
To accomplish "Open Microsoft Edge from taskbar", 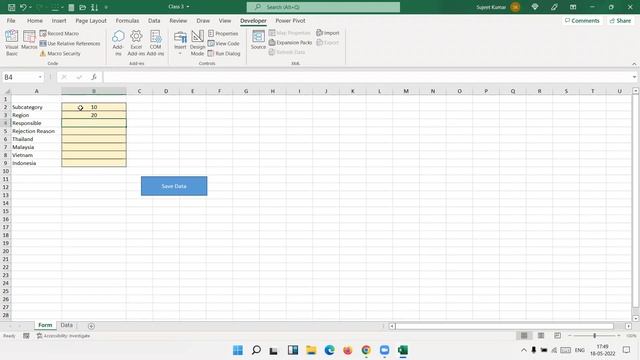I will tap(329, 350).
